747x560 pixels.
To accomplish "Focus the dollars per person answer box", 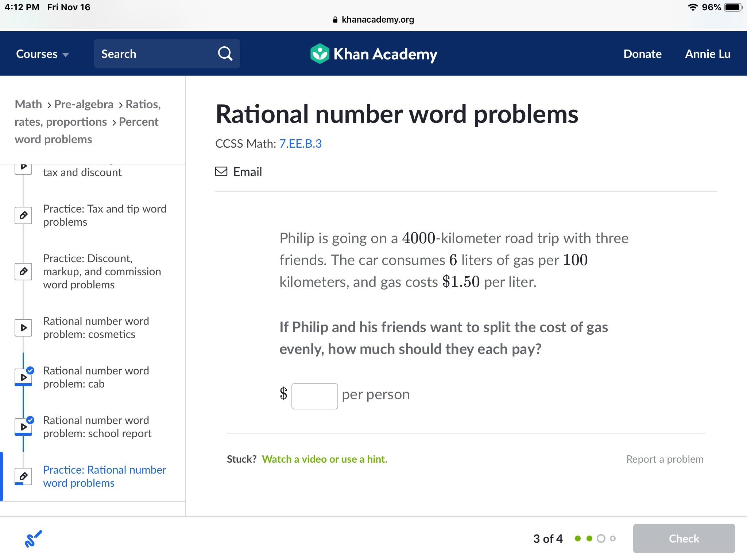I will coord(314,396).
